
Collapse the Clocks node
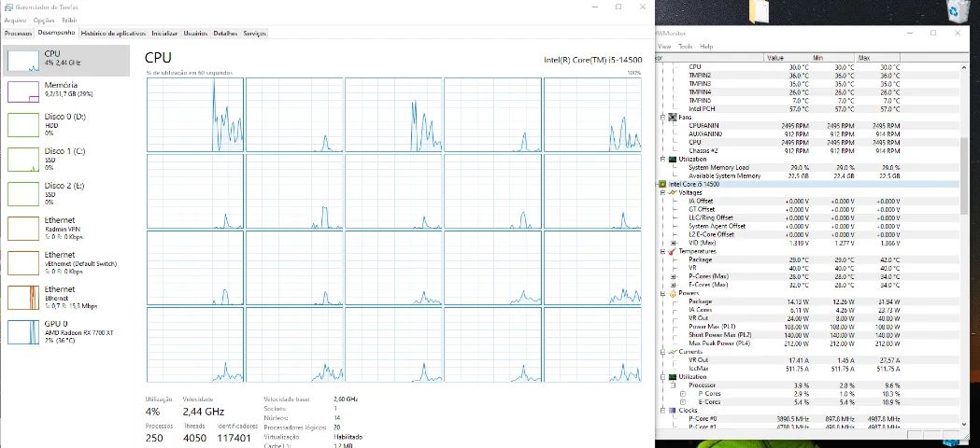[x=663, y=411]
